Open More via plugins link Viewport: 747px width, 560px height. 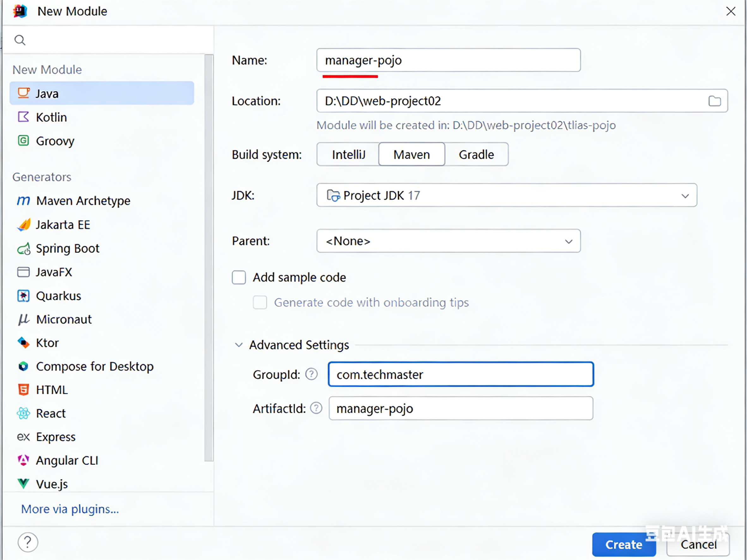(70, 509)
